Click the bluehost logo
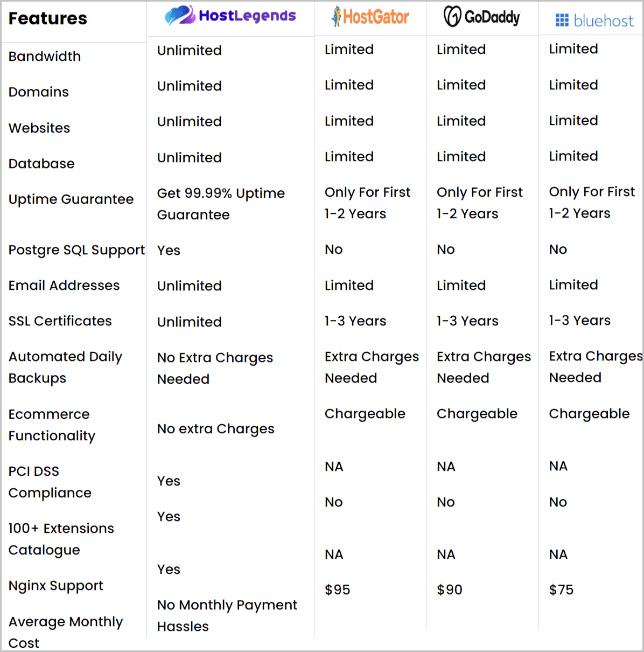 [x=594, y=20]
